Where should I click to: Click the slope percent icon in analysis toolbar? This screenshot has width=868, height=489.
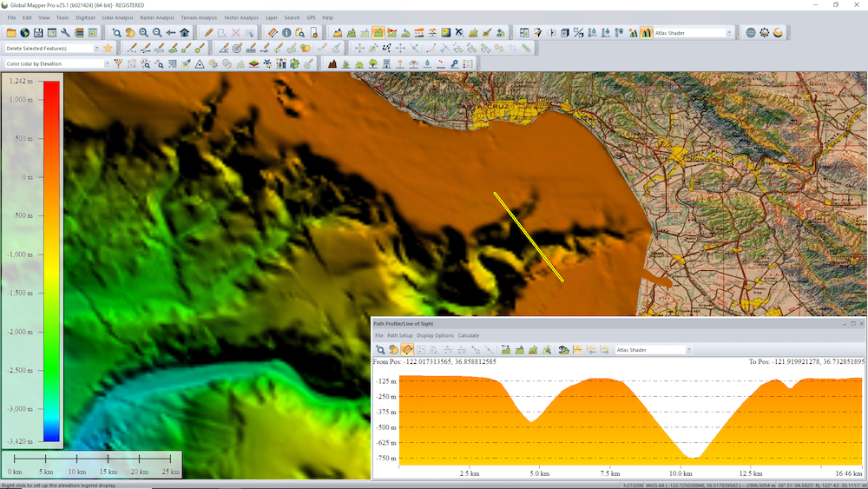pyautogui.click(x=578, y=33)
